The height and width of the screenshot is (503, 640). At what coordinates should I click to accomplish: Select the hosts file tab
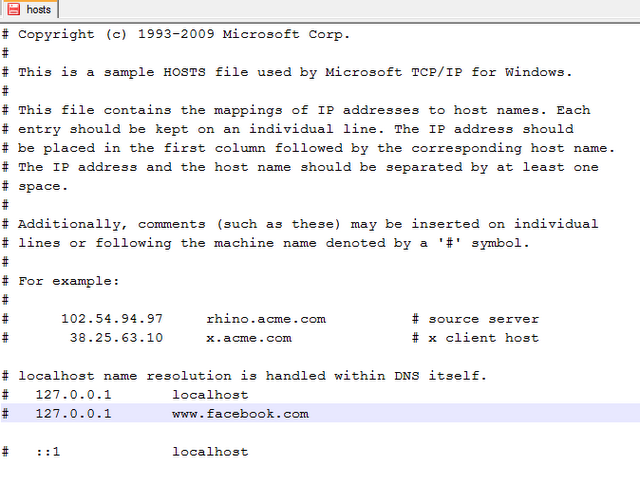pos(30,9)
